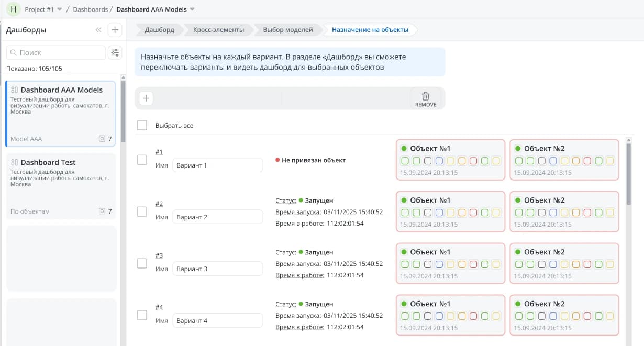Screen dimensions: 644x346
Task: Open sidebar filter settings icon
Action: point(115,52)
